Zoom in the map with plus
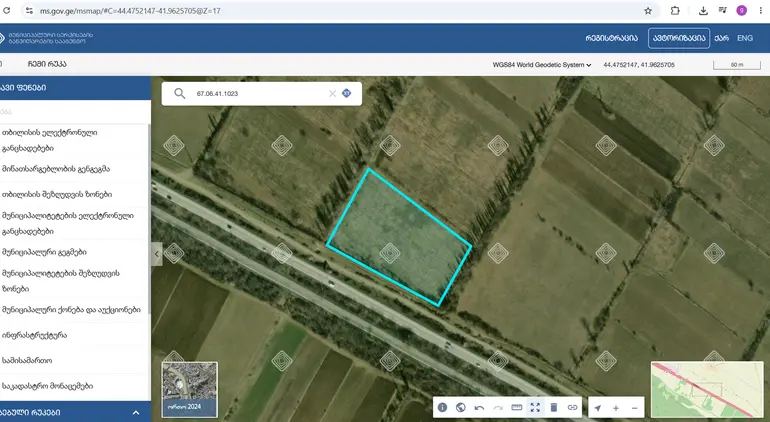Viewport: 770px width, 422px height. coord(616,408)
